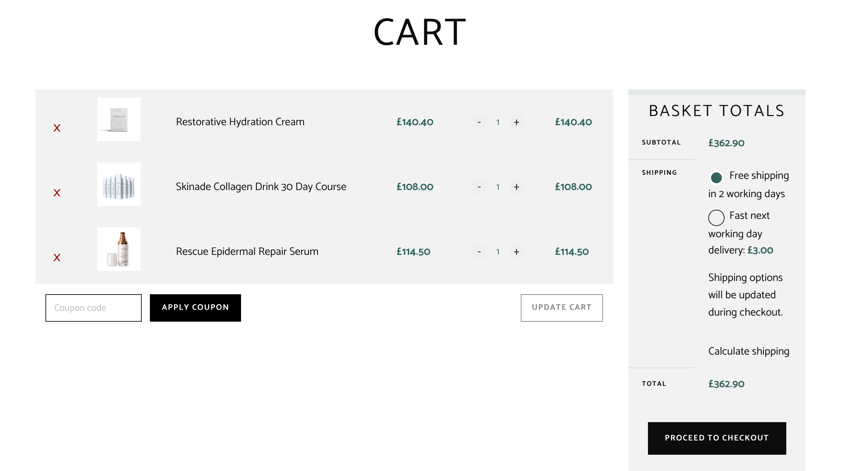
Task: Select Fast next working day delivery option
Action: click(x=716, y=218)
